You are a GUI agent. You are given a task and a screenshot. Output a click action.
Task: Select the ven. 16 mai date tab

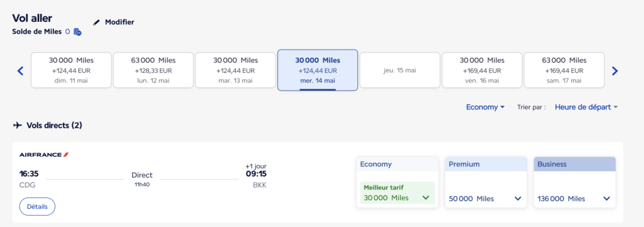(482, 70)
